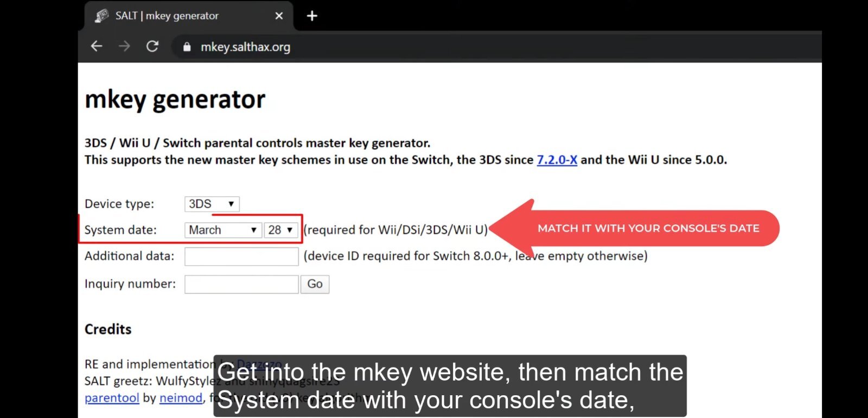
Task: Open the 7.2.0-X link
Action: point(557,160)
